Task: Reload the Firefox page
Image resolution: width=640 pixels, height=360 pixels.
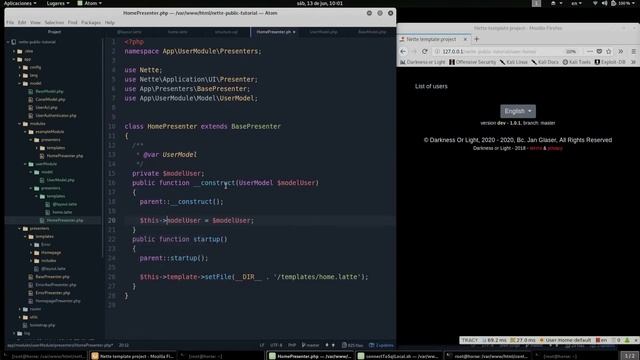Action: coord(425,51)
